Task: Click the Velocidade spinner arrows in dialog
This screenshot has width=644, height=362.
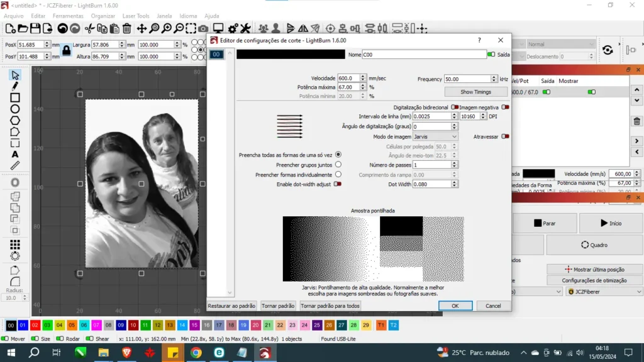Action: pos(363,78)
